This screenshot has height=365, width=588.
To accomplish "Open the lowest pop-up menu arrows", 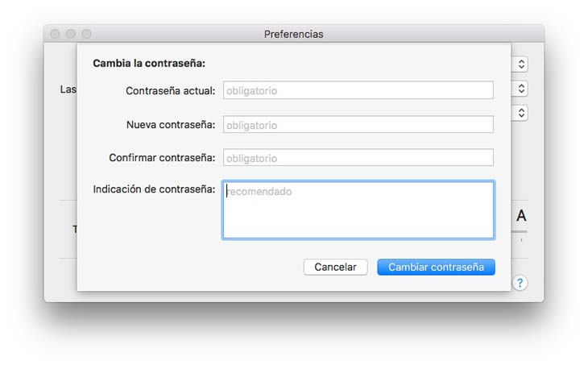I will 521,113.
